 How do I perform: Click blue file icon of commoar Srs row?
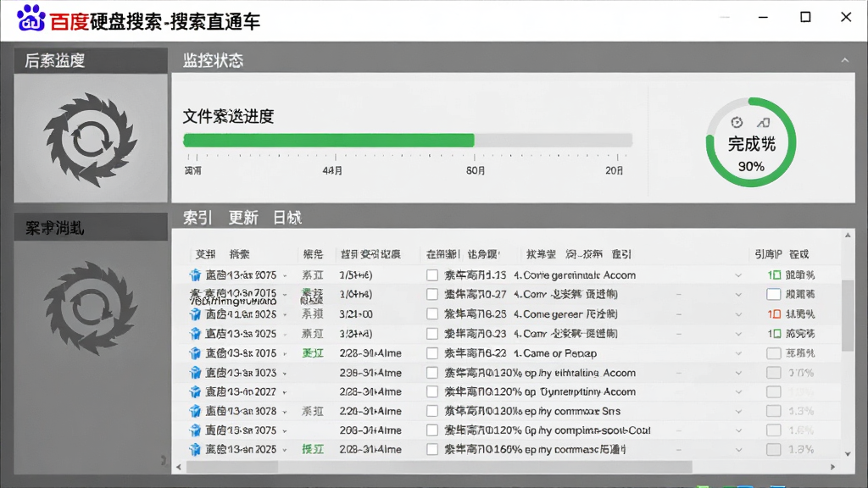click(x=195, y=411)
